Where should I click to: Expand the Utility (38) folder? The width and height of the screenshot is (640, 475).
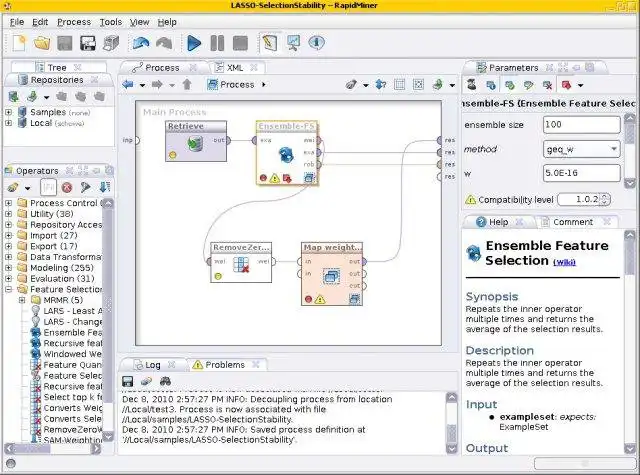[x=9, y=213]
